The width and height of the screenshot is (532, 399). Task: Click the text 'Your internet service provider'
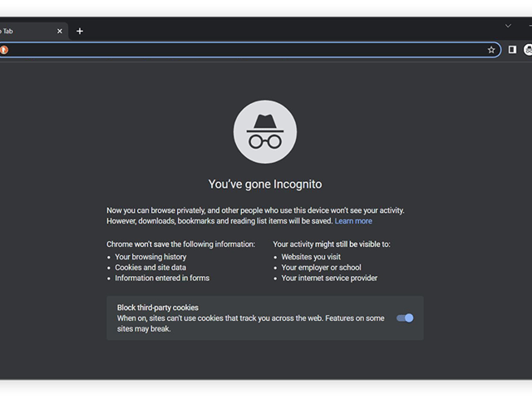(329, 278)
